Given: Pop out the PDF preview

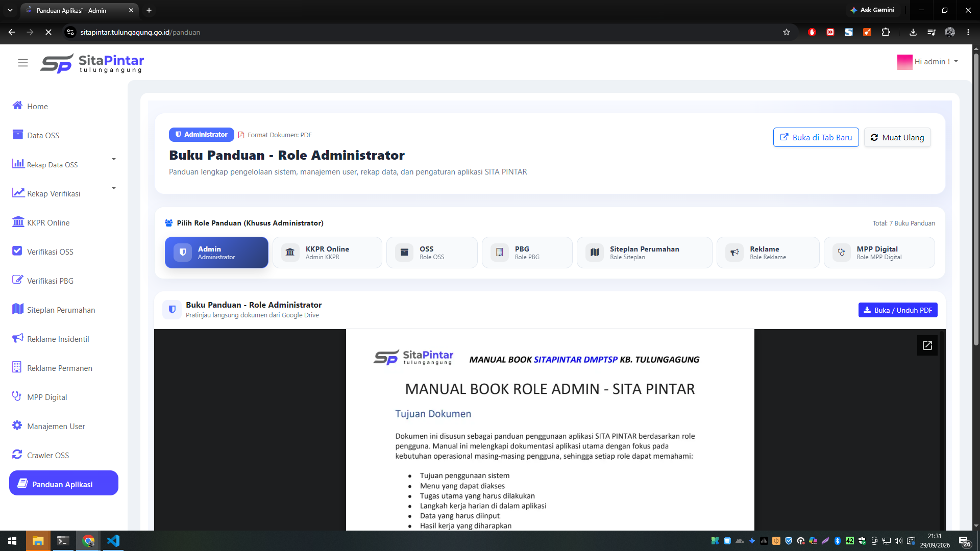Looking at the screenshot, I should tap(927, 345).
